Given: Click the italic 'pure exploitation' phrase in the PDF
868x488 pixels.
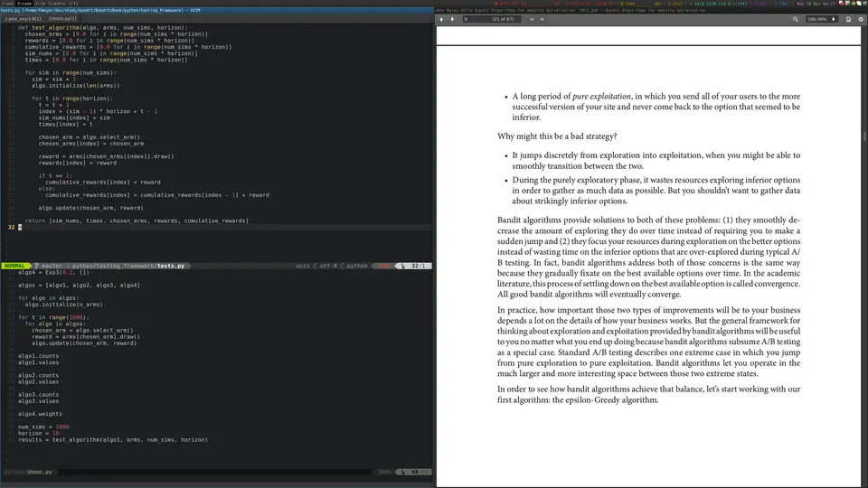Looking at the screenshot, I should [x=601, y=97].
